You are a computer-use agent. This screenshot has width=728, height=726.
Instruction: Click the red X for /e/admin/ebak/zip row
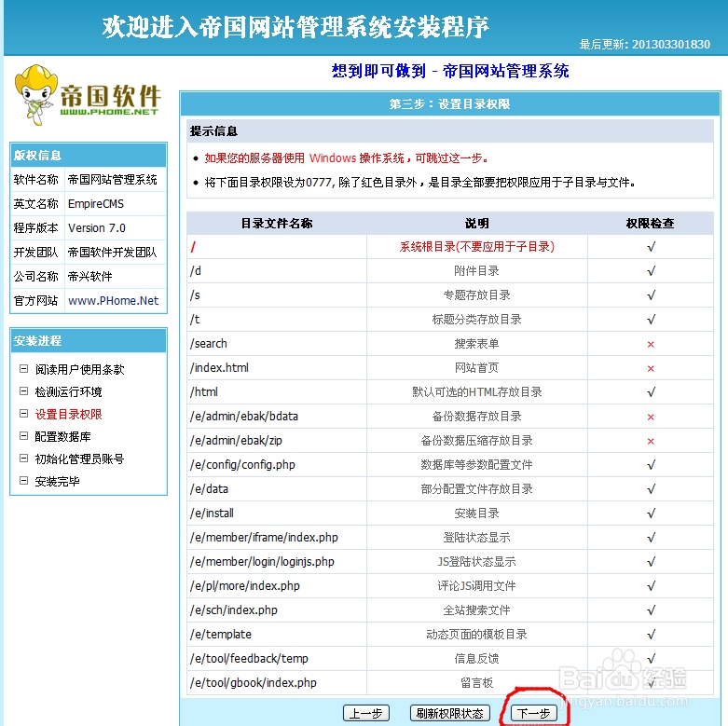pos(651,441)
